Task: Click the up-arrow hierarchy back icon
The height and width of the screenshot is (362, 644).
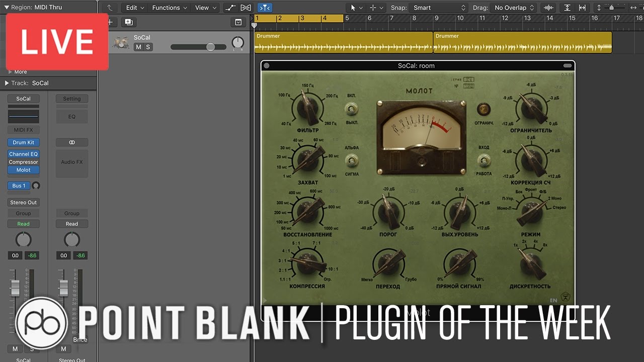Action: 110,8
